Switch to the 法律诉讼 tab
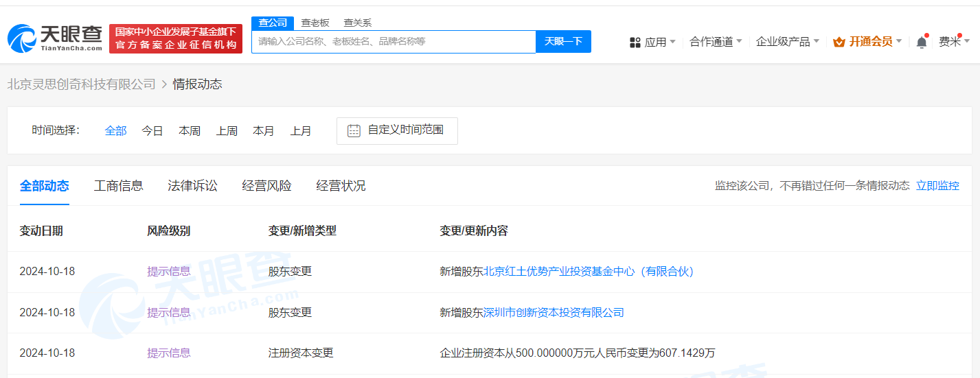 tap(193, 185)
